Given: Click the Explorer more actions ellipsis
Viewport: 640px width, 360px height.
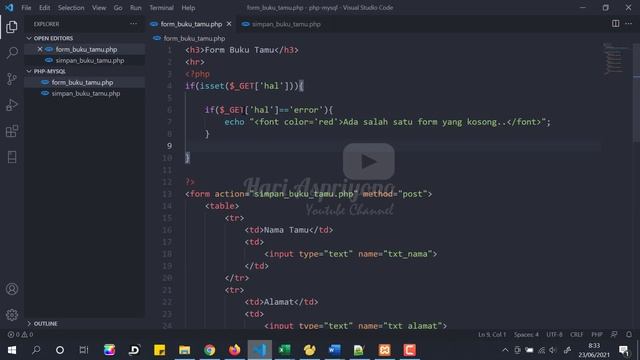Looking at the screenshot, I should click(x=133, y=24).
